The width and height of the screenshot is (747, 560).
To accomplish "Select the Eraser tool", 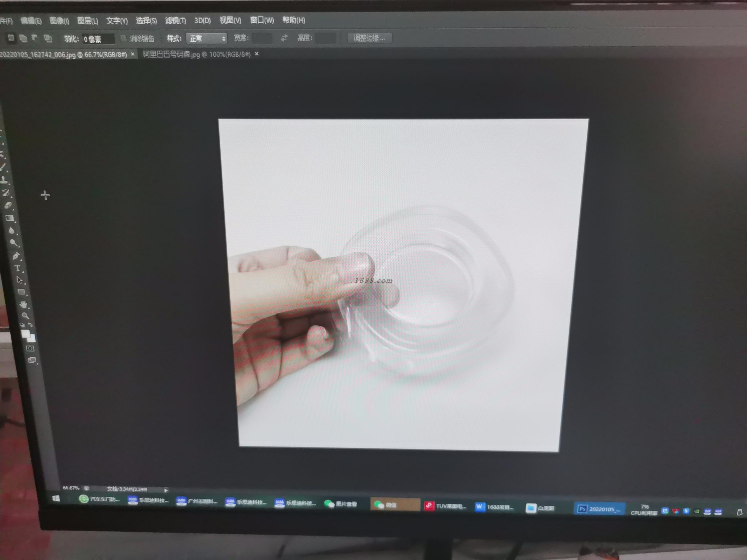I will (8, 205).
